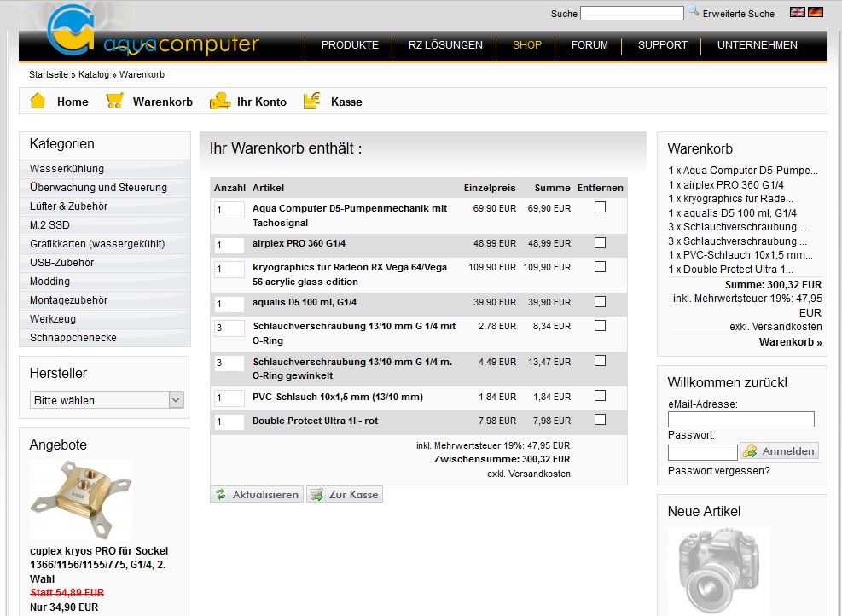The image size is (842, 616).
Task: Click the Anmelden login button
Action: tap(779, 451)
